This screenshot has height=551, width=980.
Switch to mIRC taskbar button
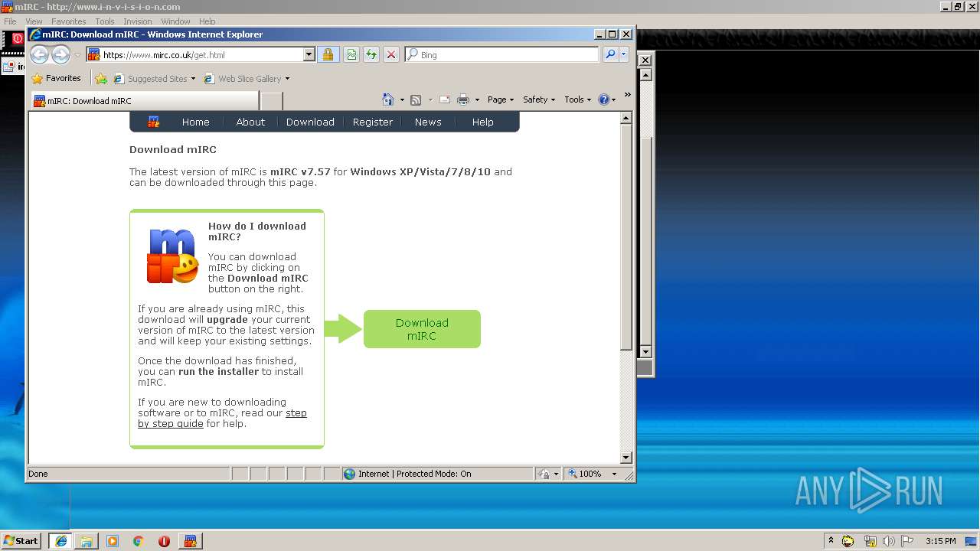tap(191, 541)
